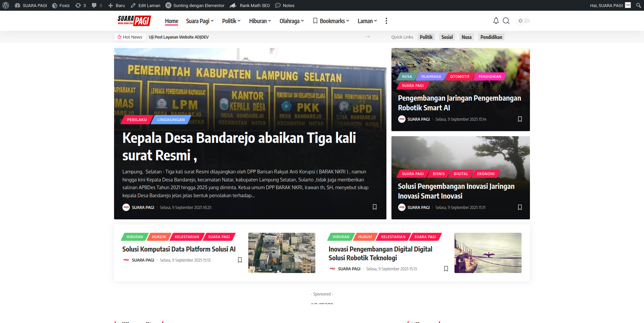
Task: Open Solusi Pengembangan Inovasi Jaringan article
Action: pos(456,191)
